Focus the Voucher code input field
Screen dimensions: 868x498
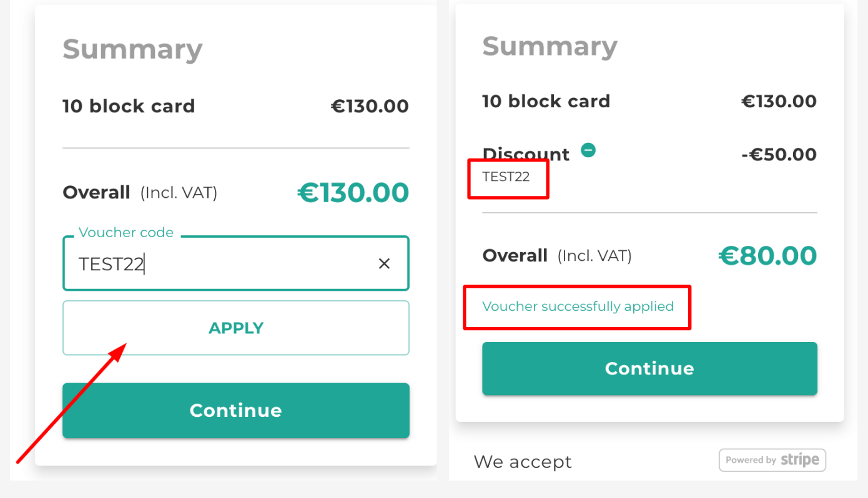pyautogui.click(x=219, y=264)
